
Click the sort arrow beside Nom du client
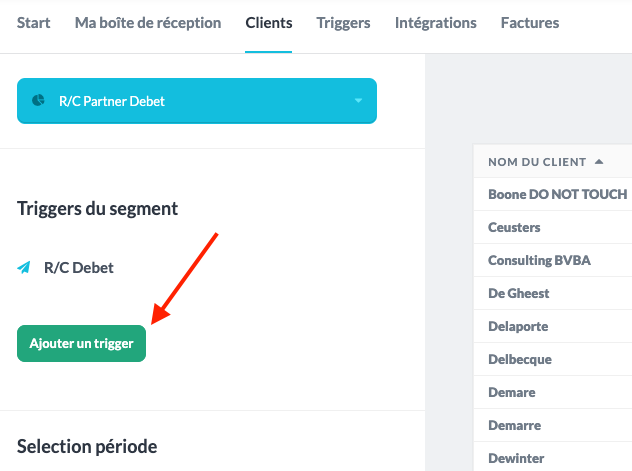point(599,162)
